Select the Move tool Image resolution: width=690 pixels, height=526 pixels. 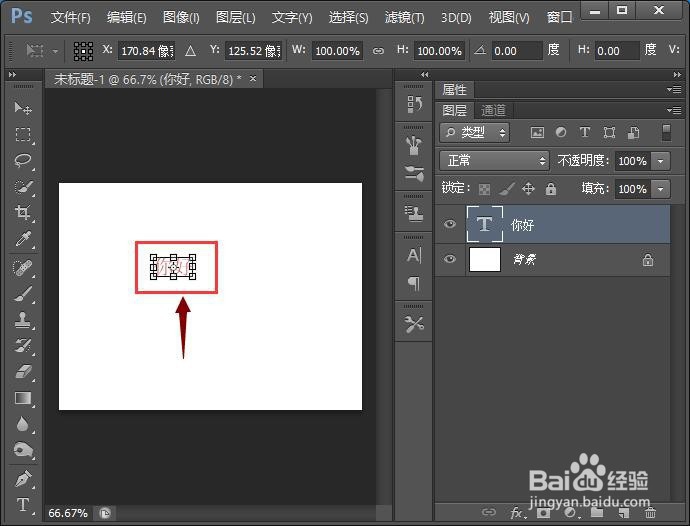pos(22,108)
